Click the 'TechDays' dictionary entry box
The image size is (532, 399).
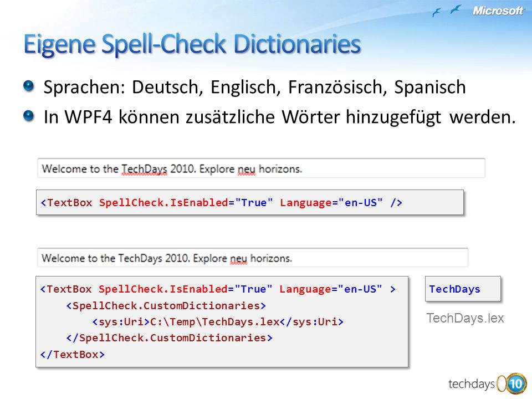[463, 289]
